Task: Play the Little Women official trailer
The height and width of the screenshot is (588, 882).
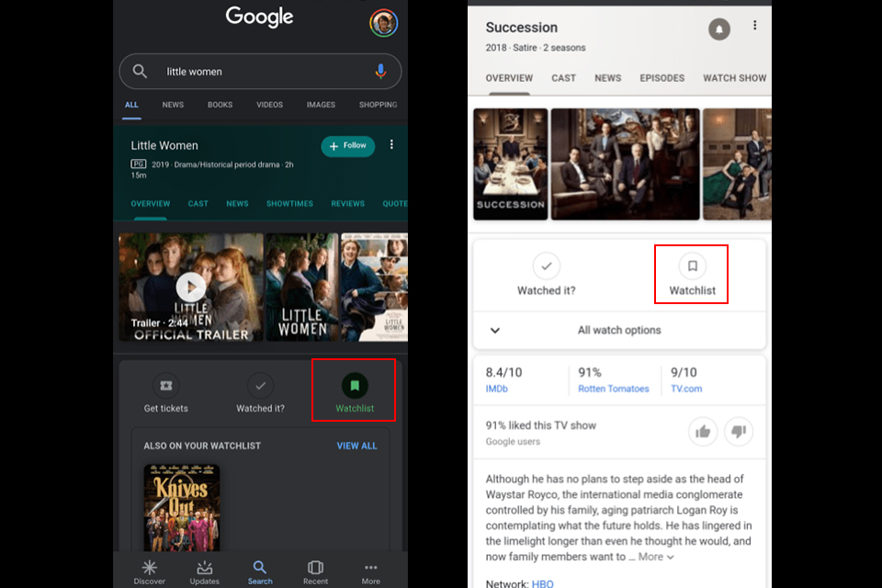Action: [191, 287]
